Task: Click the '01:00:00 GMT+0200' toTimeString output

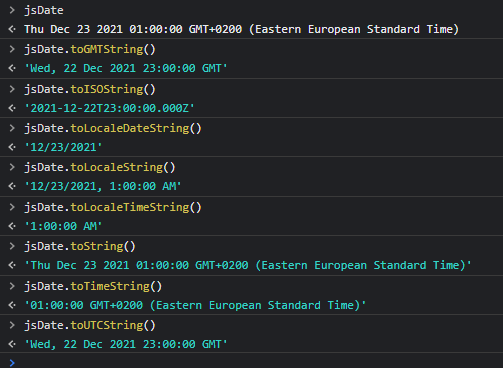Action: [195, 305]
